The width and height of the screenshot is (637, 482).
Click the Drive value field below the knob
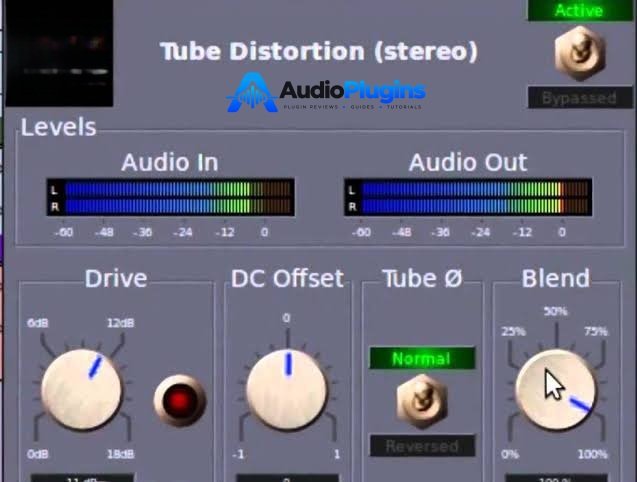[82, 478]
